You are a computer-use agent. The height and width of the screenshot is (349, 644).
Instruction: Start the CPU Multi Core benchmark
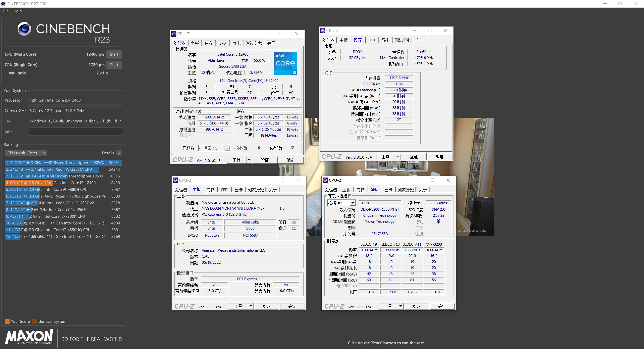(114, 54)
